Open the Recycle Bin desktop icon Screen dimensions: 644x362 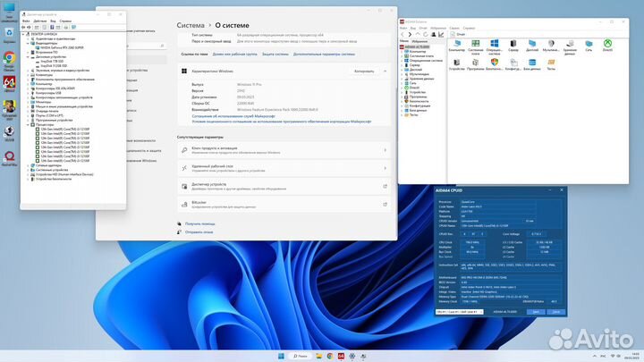tap(9, 33)
